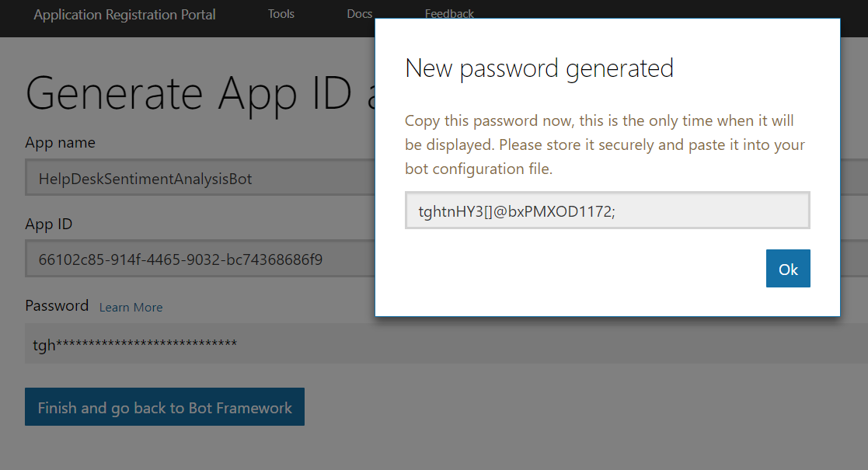Click the Generate App ID page heading
The height and width of the screenshot is (470, 868).
point(199,92)
